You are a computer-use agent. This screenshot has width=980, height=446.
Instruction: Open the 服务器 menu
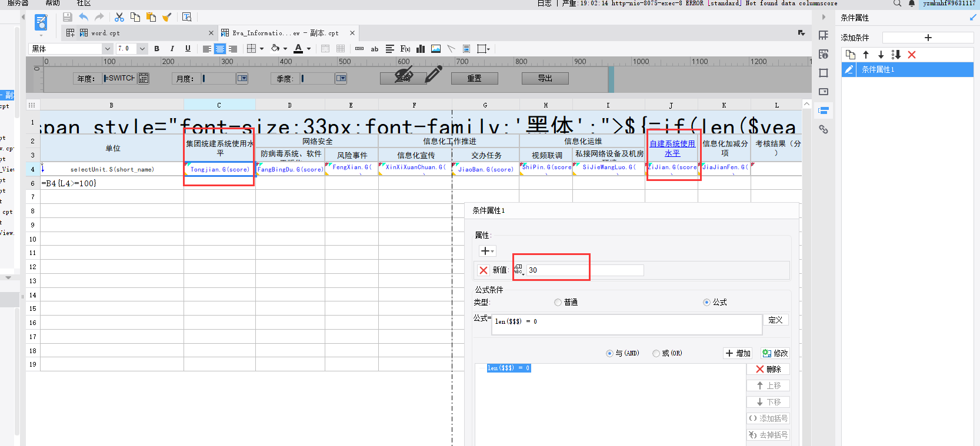18,4
